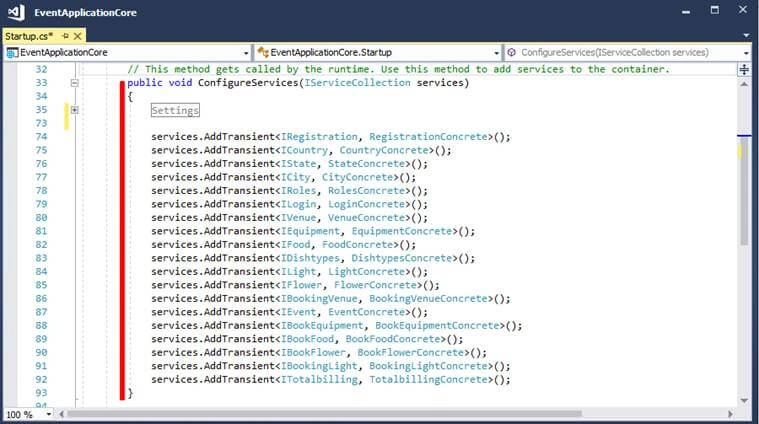Click the horizontal scrollbar thumb
Viewport: 759px width, 424px height.
pos(324,414)
